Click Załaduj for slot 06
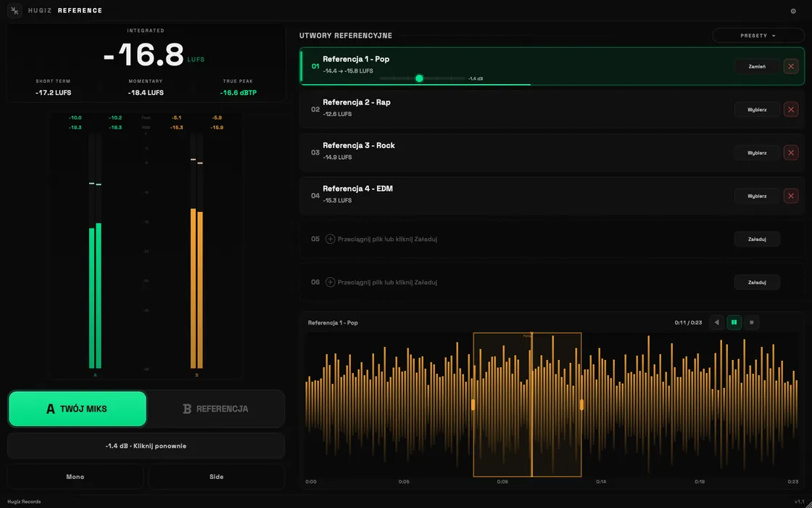The height and width of the screenshot is (508, 812). (x=757, y=282)
